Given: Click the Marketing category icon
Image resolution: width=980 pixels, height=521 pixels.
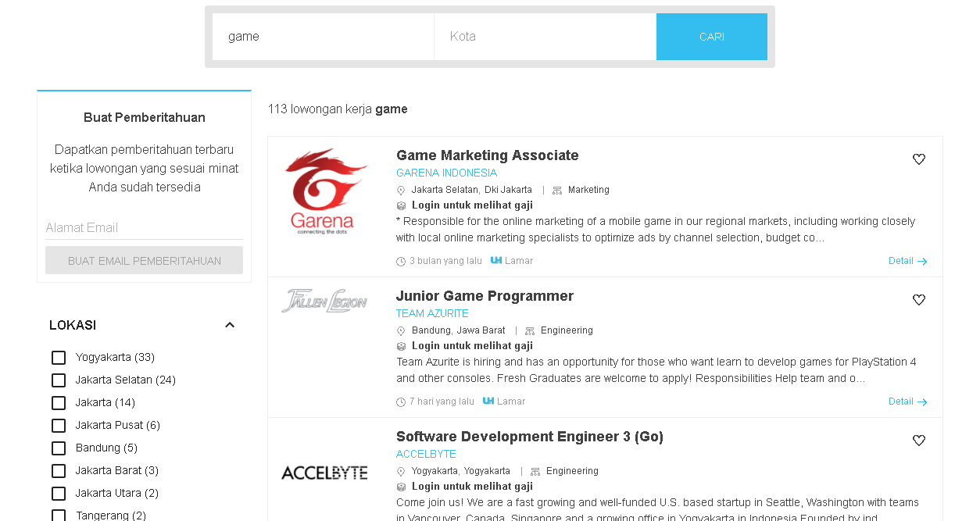Looking at the screenshot, I should [x=557, y=191].
